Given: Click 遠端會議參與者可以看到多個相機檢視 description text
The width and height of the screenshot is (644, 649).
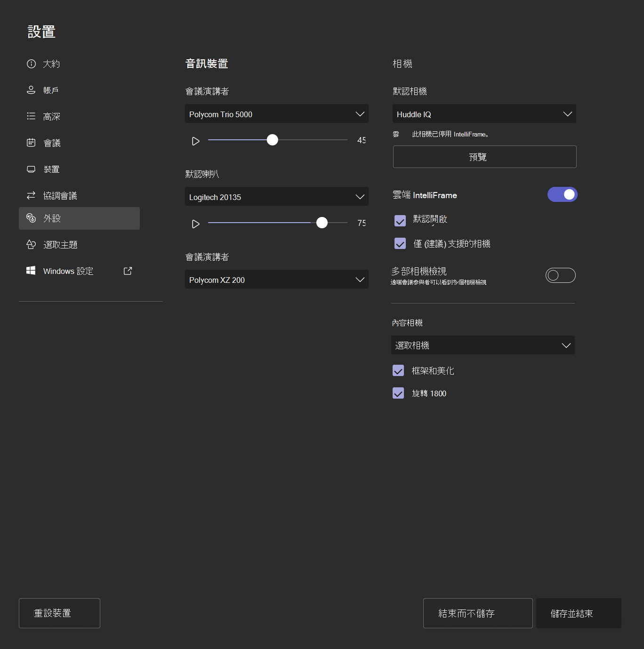Looking at the screenshot, I should coord(438,282).
